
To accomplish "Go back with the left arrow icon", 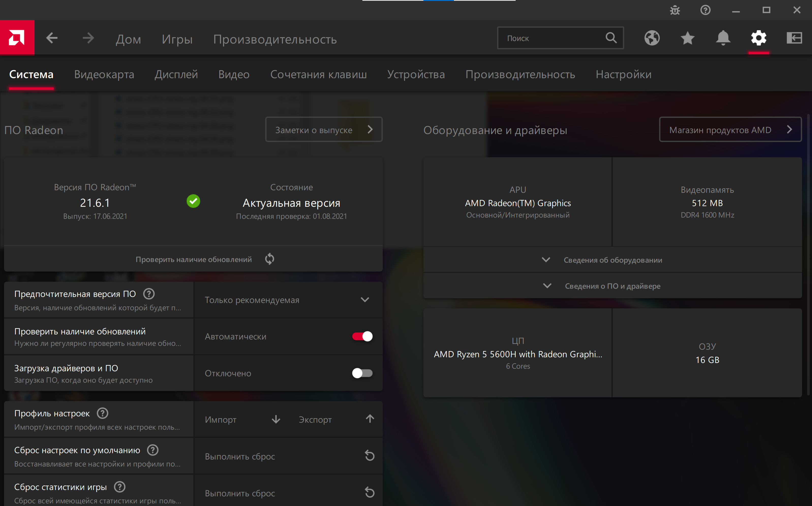I will coord(52,38).
